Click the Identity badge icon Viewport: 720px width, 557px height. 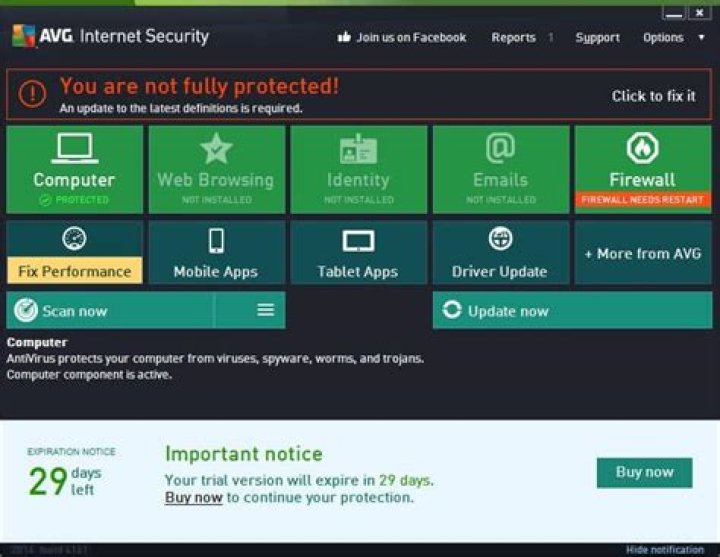(358, 149)
